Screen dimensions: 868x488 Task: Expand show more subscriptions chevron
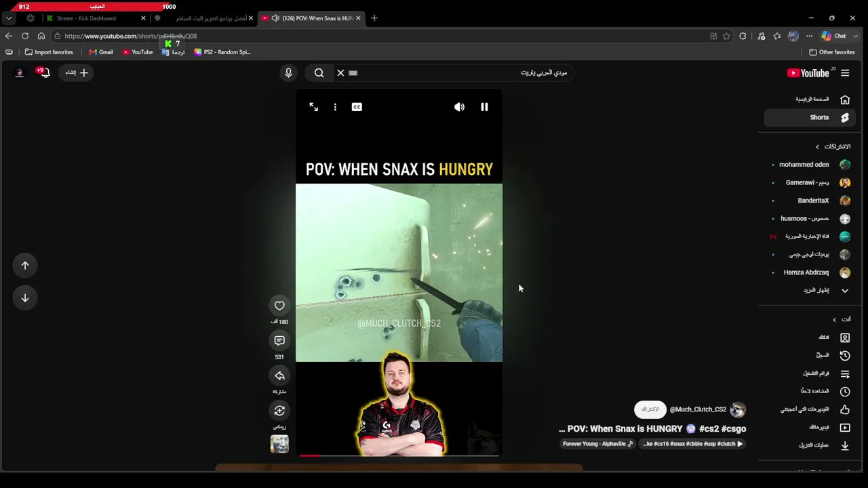(x=810, y=291)
